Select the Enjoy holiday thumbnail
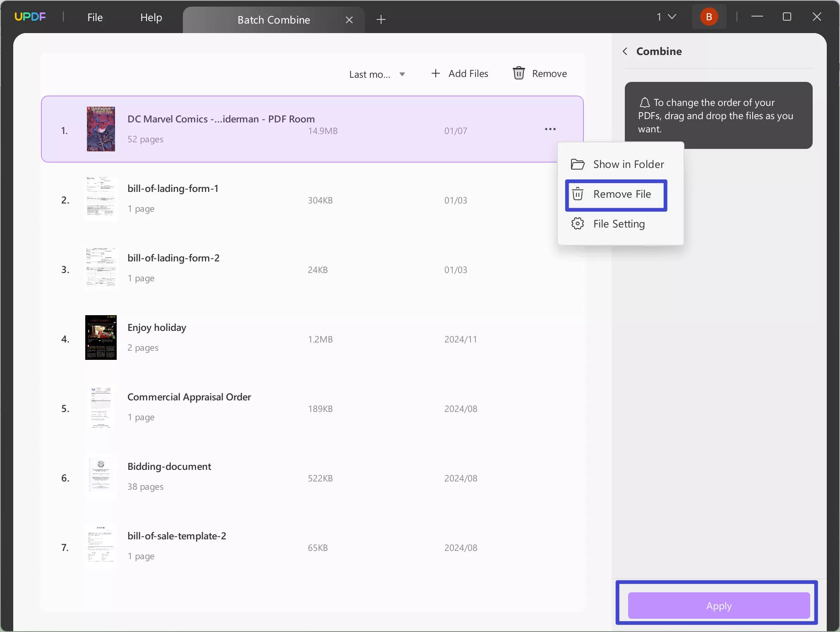The image size is (840, 632). pyautogui.click(x=101, y=338)
